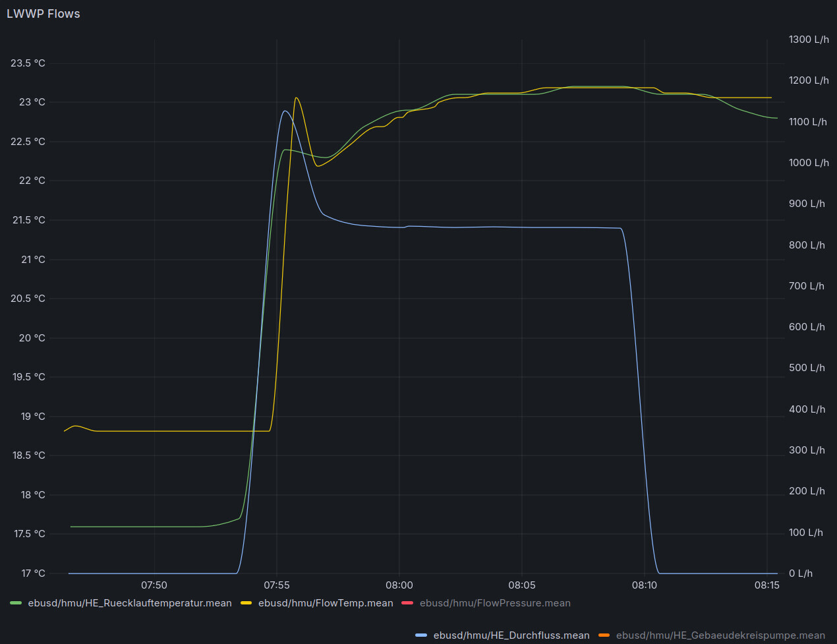This screenshot has width=837, height=644.
Task: Open the LWWP Flows panel title menu
Action: [x=43, y=14]
